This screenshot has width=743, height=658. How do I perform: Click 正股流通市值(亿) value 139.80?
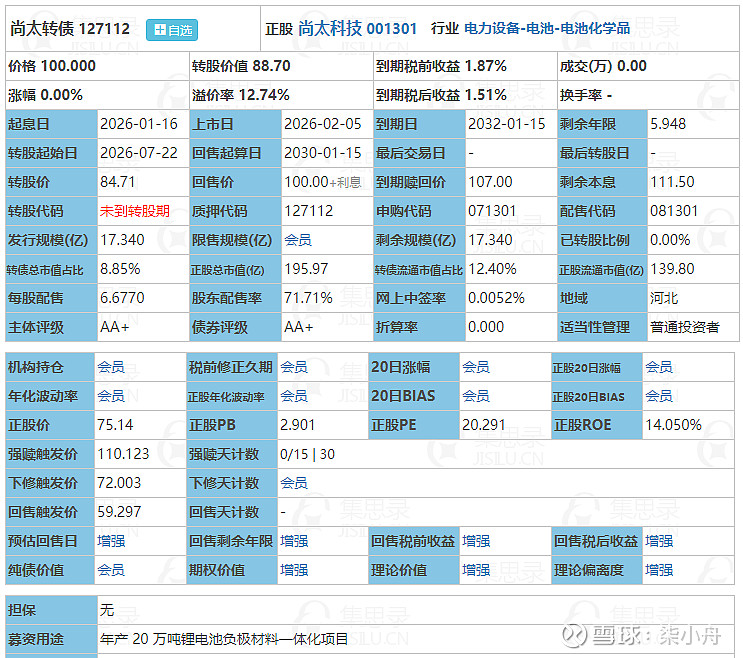[672, 269]
